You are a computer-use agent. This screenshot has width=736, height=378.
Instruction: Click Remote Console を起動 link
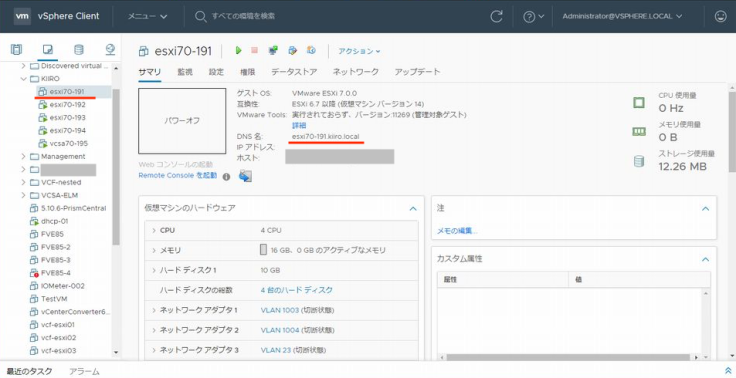178,176
